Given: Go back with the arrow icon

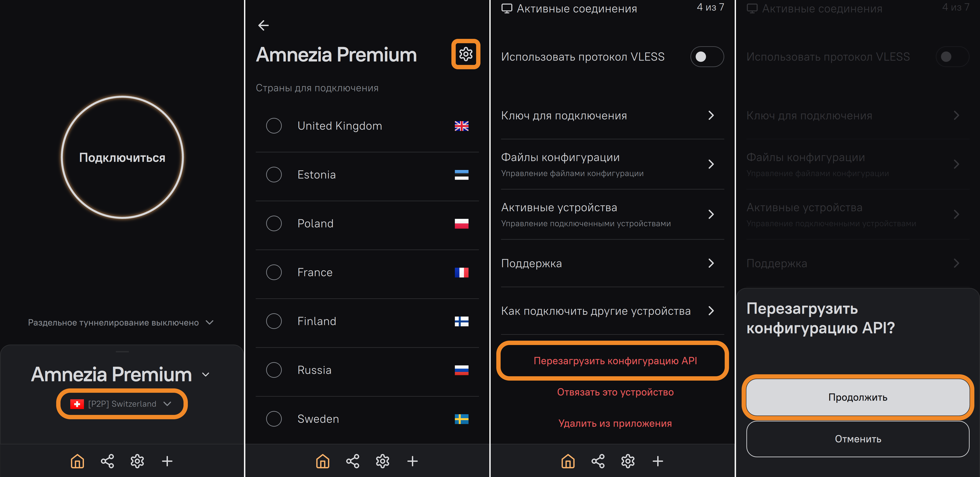Looking at the screenshot, I should [263, 25].
